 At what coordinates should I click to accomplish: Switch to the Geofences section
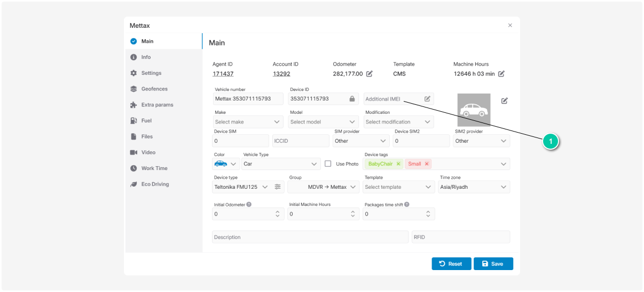coord(154,89)
